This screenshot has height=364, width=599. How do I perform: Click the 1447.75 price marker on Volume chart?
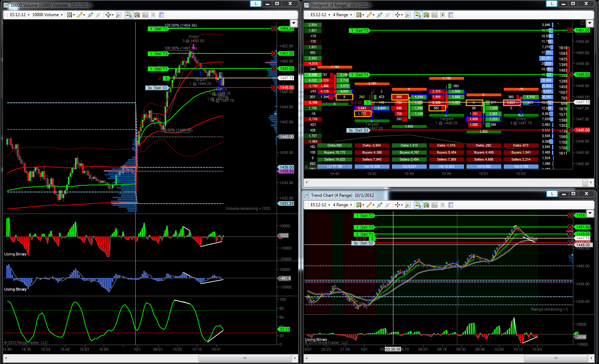286,78
